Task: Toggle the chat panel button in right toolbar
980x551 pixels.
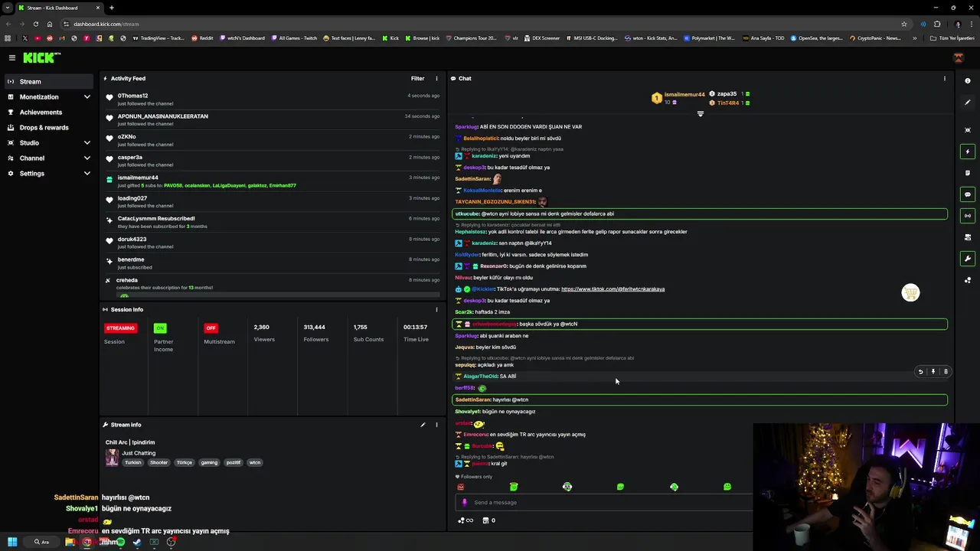Action: point(968,194)
